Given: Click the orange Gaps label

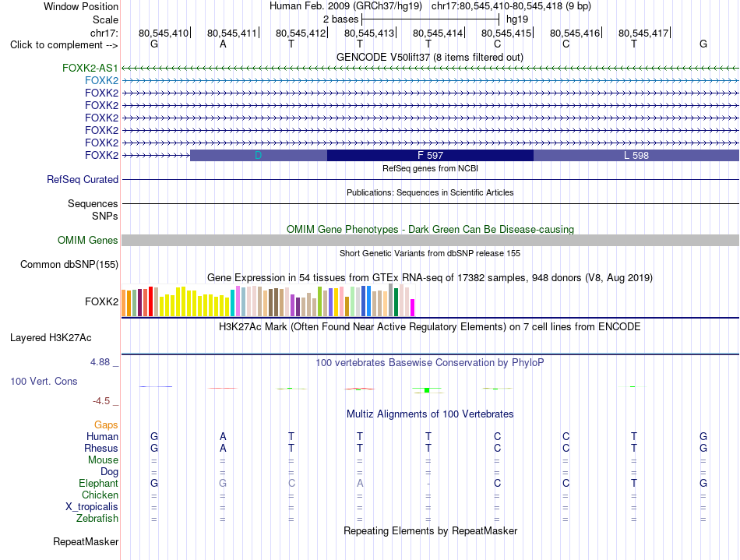Looking at the screenshot, I should (106, 425).
